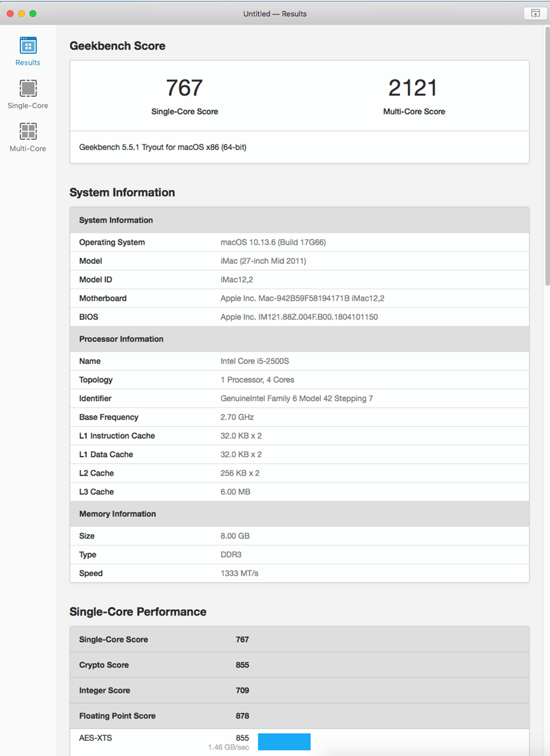Click the 767 single-core score number
Viewport: 550px width, 756px height.
[x=184, y=88]
